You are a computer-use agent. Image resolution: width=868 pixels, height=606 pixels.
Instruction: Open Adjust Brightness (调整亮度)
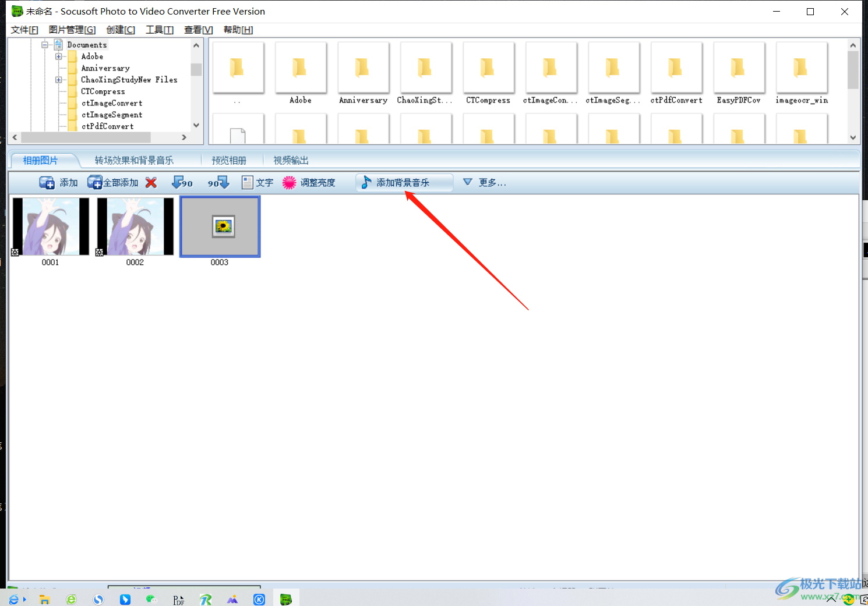(x=309, y=183)
